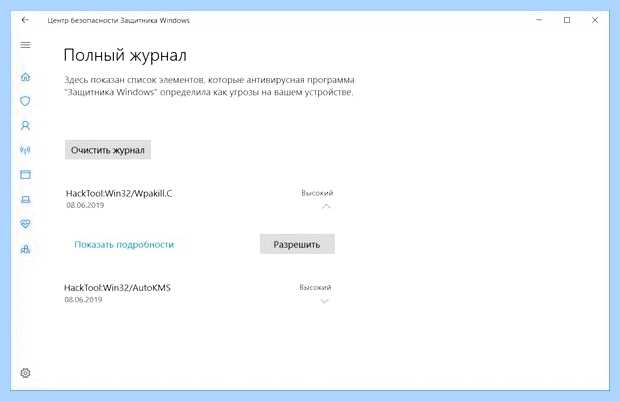Close the Windows Defender window
The image size is (620, 401).
[595, 20]
